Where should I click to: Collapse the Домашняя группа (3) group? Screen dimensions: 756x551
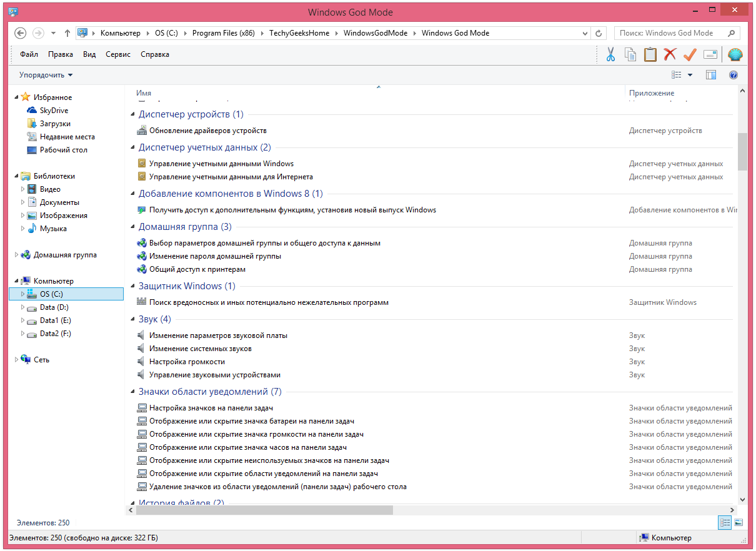(132, 227)
